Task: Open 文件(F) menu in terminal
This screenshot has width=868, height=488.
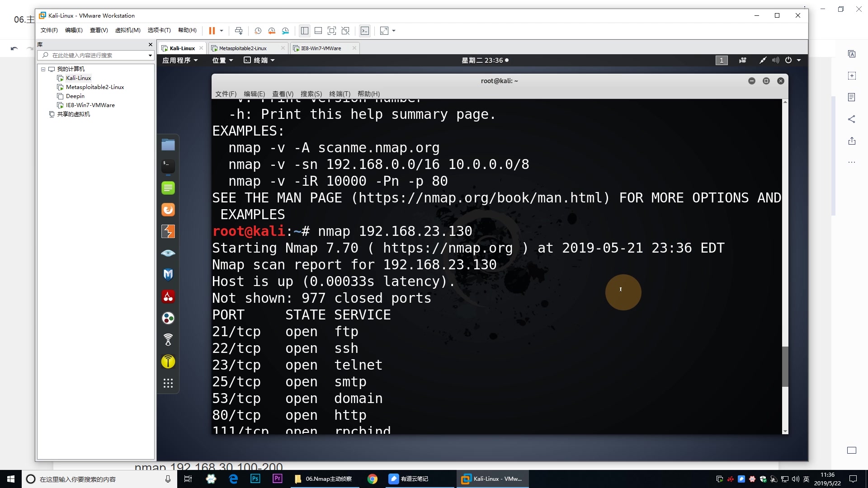Action: pos(225,94)
